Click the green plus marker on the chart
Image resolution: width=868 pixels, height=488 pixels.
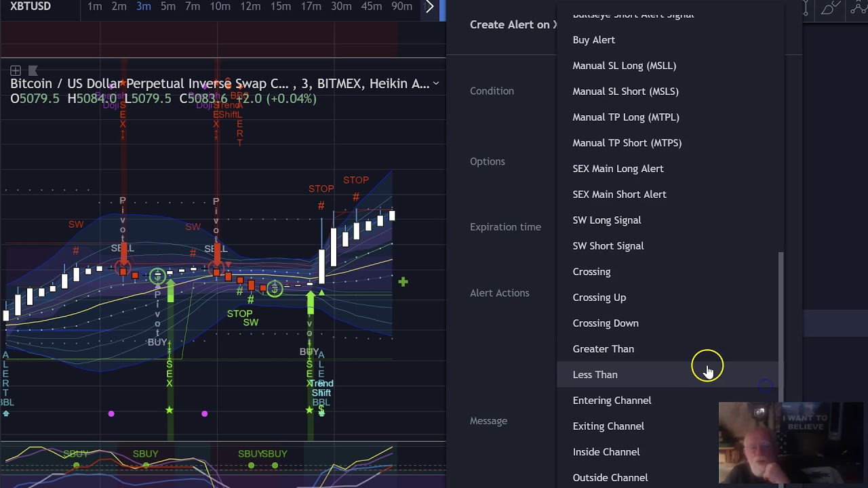(403, 281)
